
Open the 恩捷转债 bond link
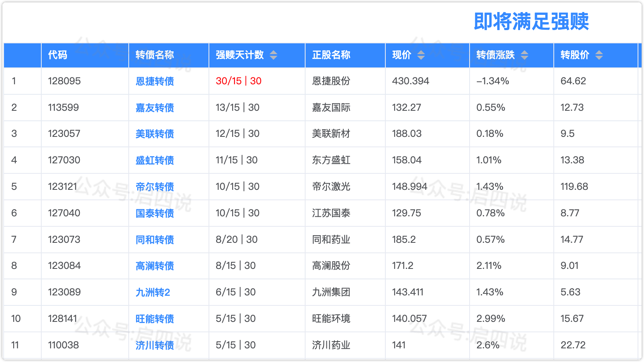[154, 81]
